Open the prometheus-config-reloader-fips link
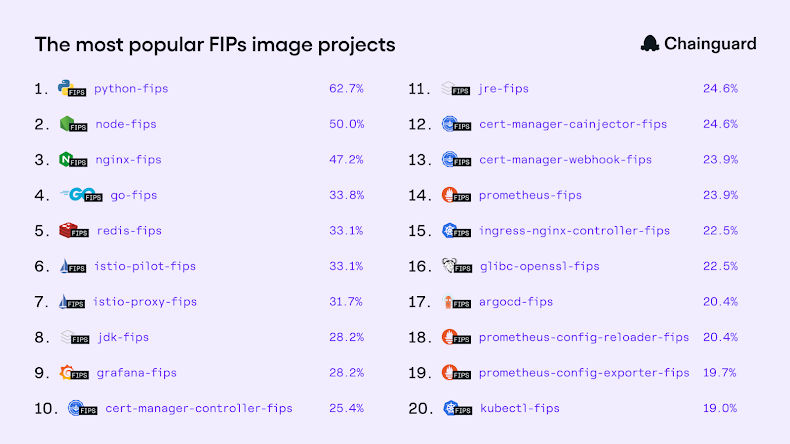Image resolution: width=790 pixels, height=444 pixels. (x=584, y=337)
